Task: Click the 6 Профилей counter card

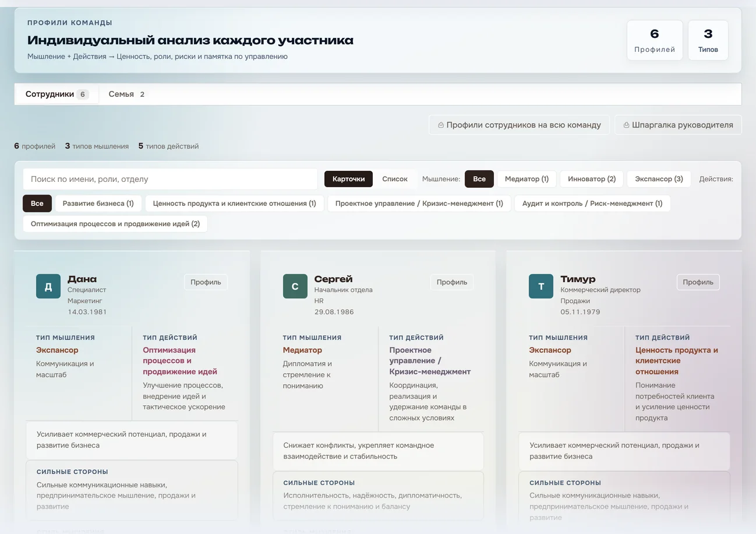Action: pyautogui.click(x=655, y=40)
